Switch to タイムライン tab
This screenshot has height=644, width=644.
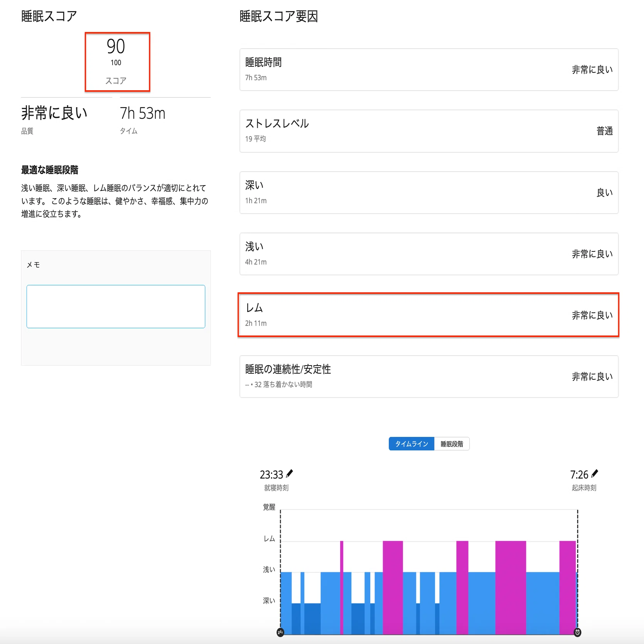point(411,444)
